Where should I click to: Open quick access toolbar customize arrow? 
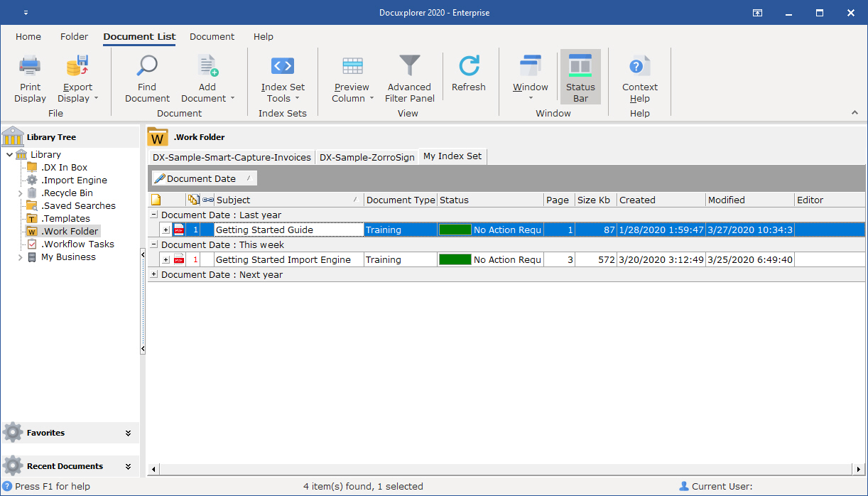pyautogui.click(x=26, y=13)
